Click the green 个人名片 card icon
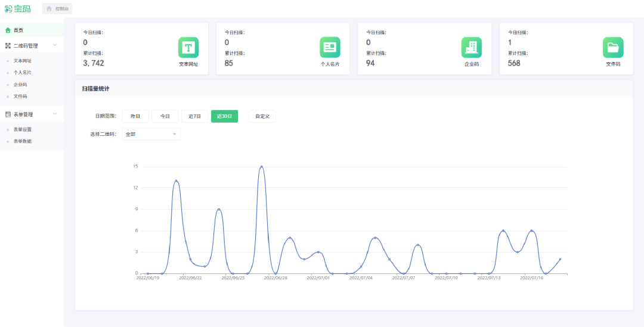This screenshot has width=644, height=327. pyautogui.click(x=330, y=48)
